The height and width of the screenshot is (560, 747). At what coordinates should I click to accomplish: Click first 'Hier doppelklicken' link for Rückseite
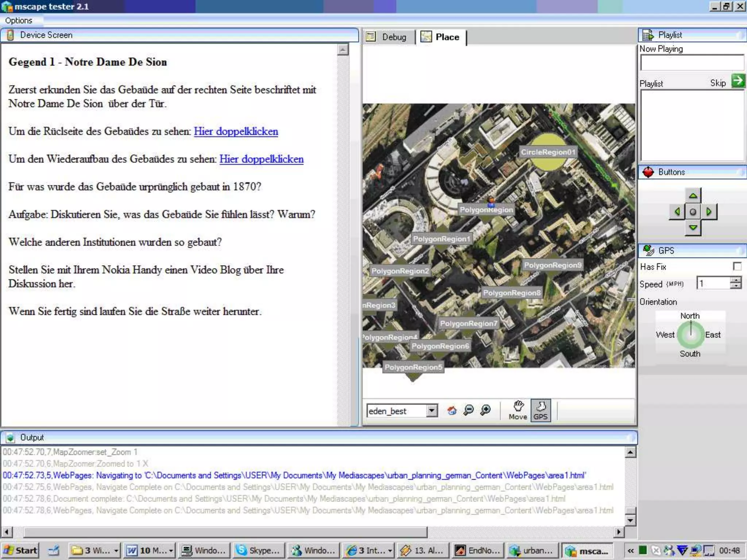click(236, 131)
